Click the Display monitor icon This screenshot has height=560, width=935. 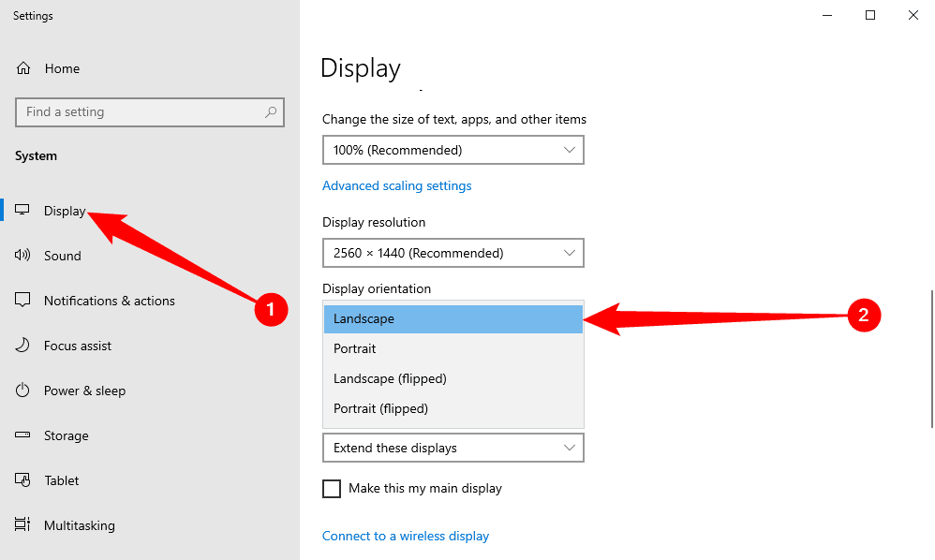tap(24, 211)
